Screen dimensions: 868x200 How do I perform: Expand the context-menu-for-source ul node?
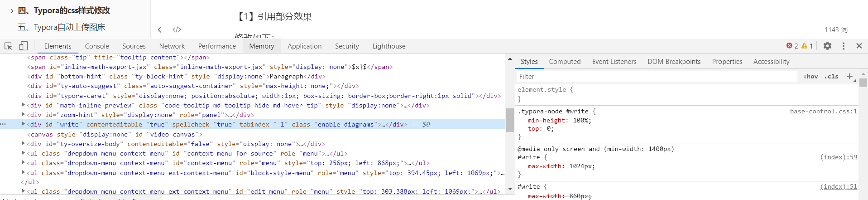[x=23, y=153]
